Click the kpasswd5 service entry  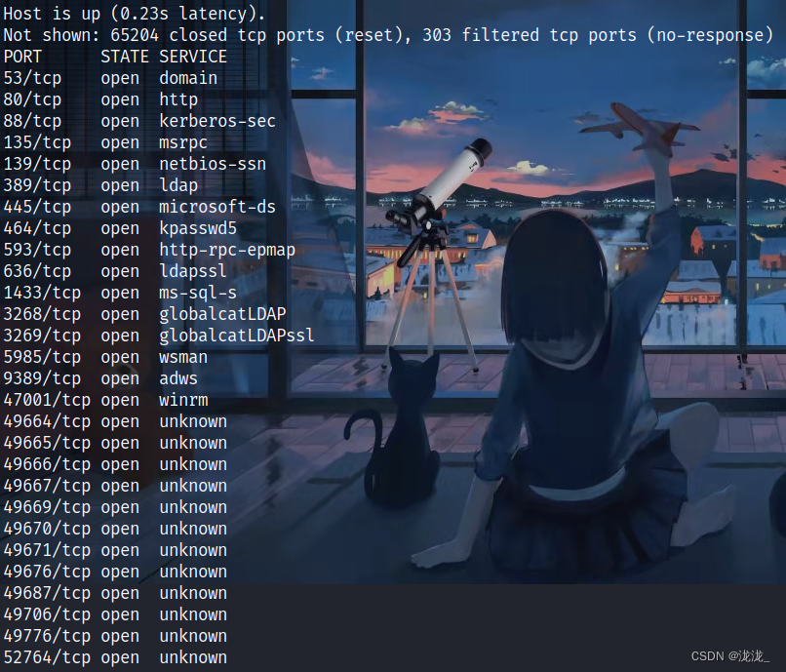click(198, 228)
